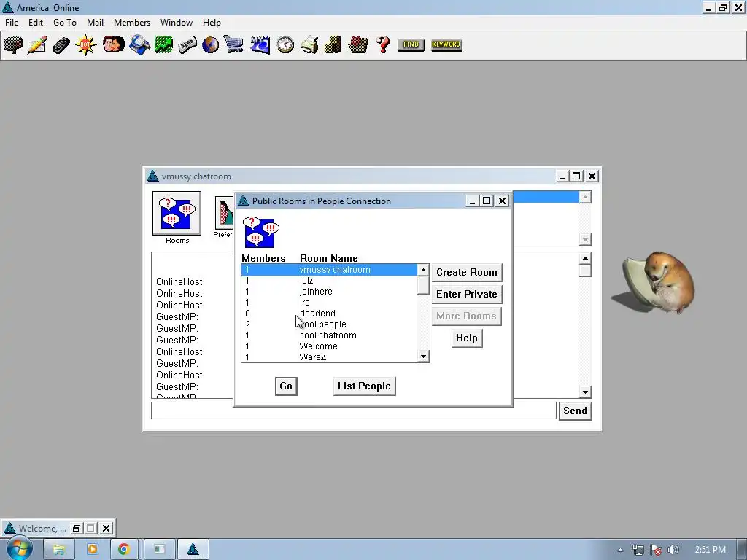Select the 'vmussy chatroom' room row

[329, 270]
